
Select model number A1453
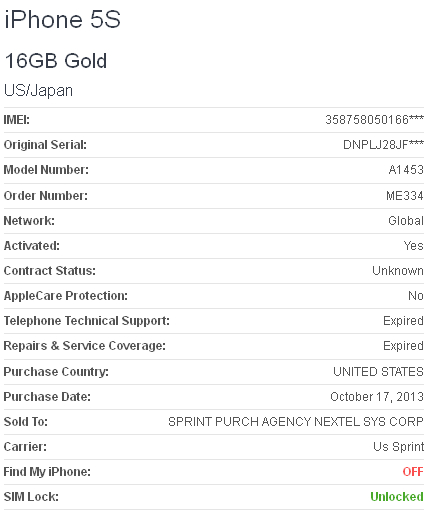click(406, 170)
